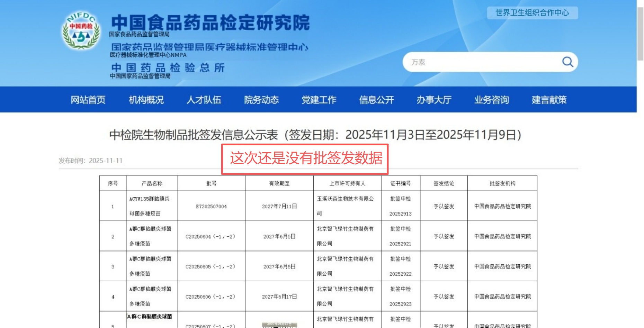This screenshot has height=328, width=644.
Task: Open the 业务咨询 menu
Action: 492,100
